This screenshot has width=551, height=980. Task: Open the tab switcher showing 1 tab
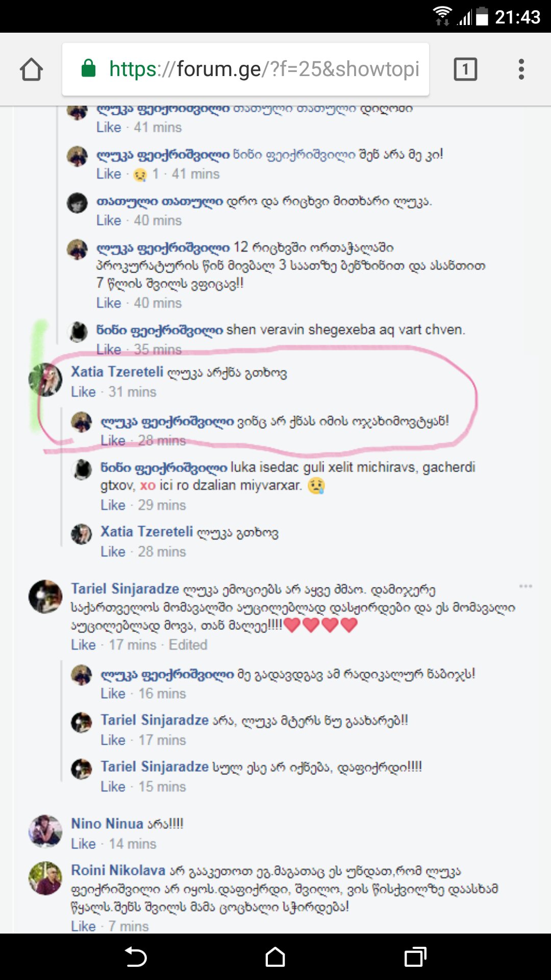465,69
